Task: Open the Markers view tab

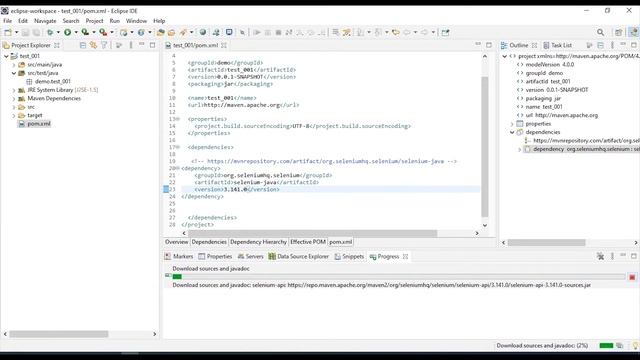Action: pos(179,257)
